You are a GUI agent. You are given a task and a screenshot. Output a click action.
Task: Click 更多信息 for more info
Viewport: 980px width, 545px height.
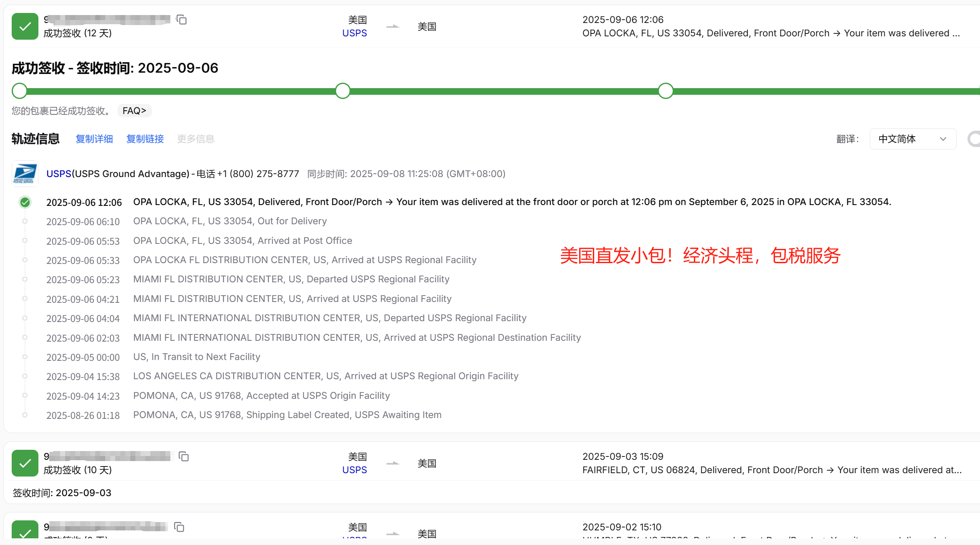pyautogui.click(x=196, y=139)
